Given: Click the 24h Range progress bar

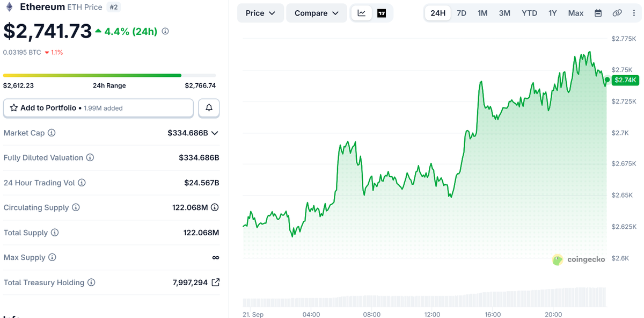Looking at the screenshot, I should point(109,75).
